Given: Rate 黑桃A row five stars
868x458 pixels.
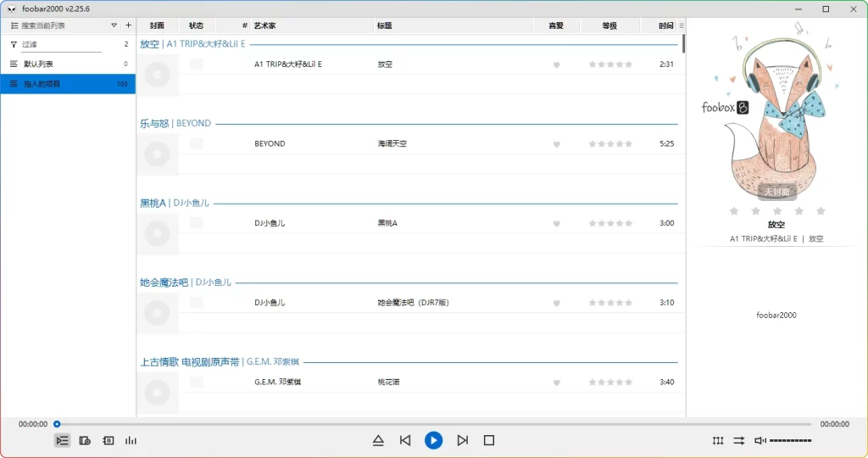Looking at the screenshot, I should pyautogui.click(x=628, y=223).
